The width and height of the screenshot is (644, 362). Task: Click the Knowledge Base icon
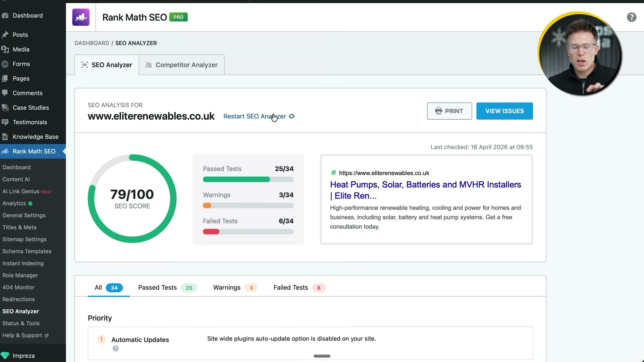[x=5, y=137]
